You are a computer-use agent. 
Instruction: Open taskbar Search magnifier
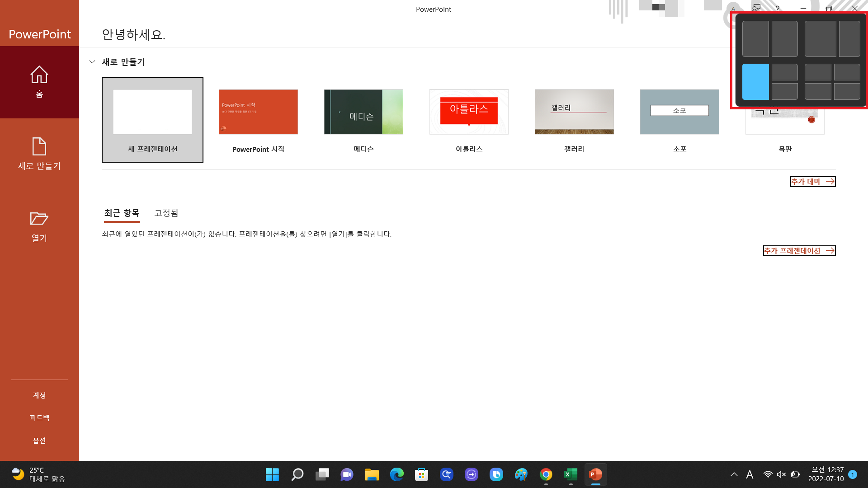(297, 474)
